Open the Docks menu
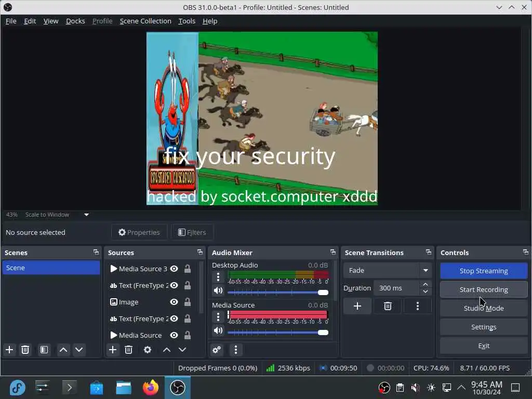Viewport: 532px width, 399px height. point(75,21)
